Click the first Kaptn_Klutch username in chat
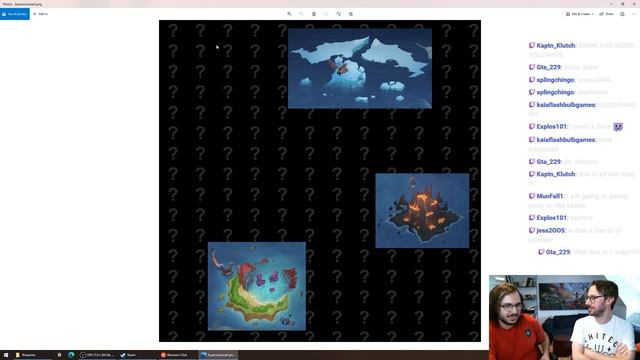The width and height of the screenshot is (640, 360). point(556,45)
